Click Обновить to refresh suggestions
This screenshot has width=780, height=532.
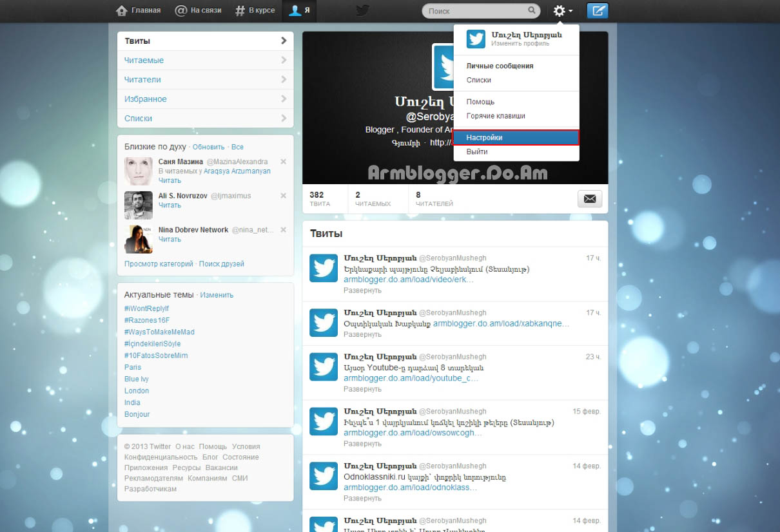208,147
